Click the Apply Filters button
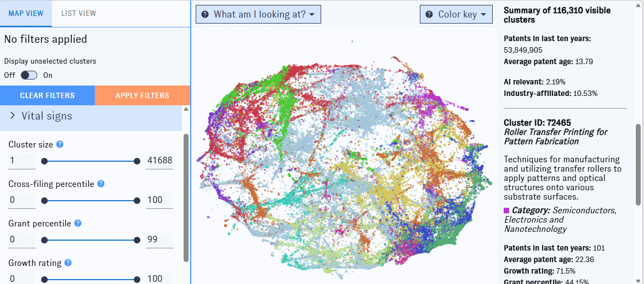 point(143,95)
